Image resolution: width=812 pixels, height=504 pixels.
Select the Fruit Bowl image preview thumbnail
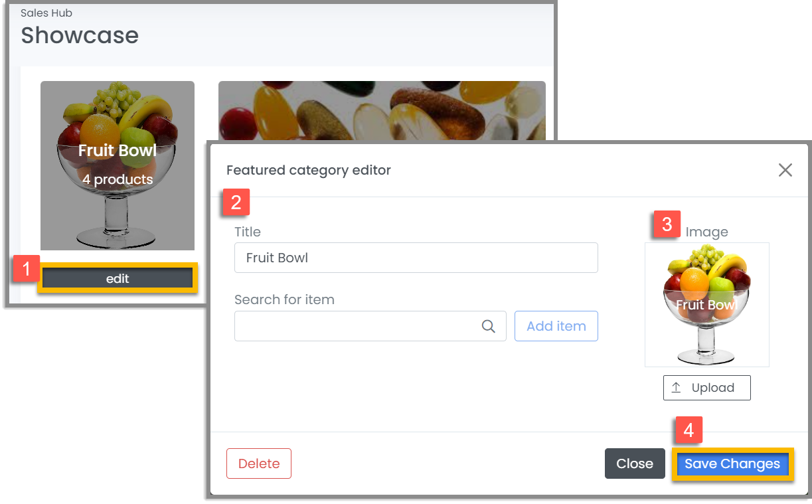pos(706,305)
